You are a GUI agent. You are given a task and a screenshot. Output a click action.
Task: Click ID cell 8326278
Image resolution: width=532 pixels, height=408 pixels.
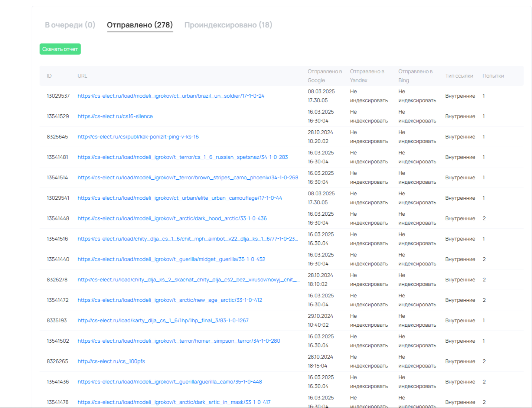coord(57,280)
